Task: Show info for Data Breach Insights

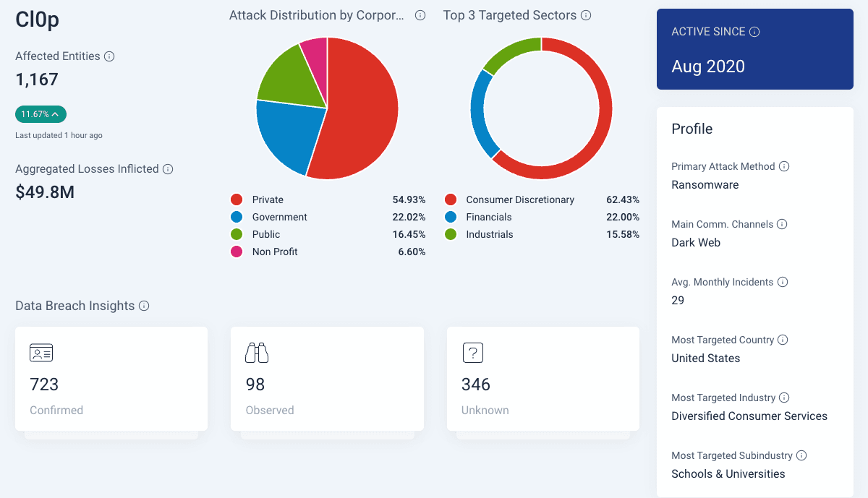Action: [x=144, y=306]
